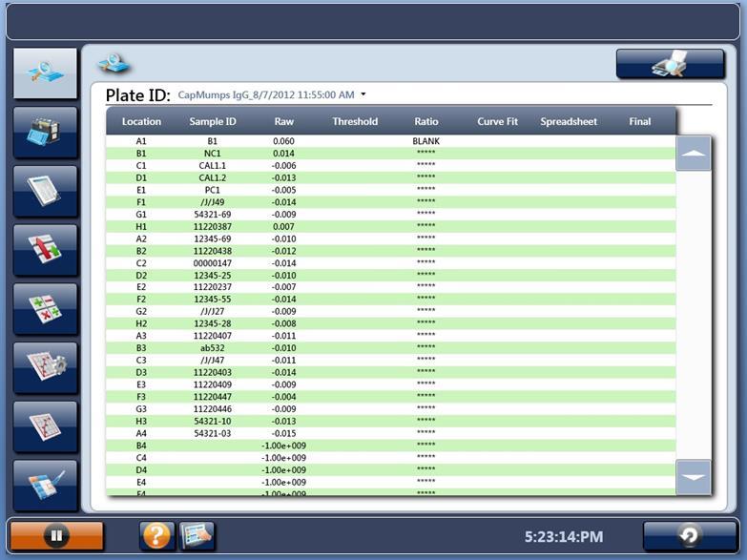The width and height of the screenshot is (747, 560).
Task: Select sample ID 11220438
Action: click(213, 251)
